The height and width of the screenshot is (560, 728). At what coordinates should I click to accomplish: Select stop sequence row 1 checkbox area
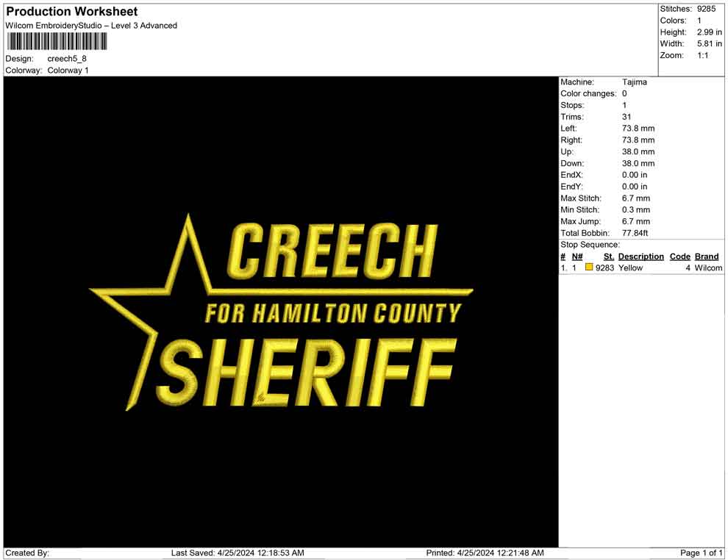tap(588, 268)
